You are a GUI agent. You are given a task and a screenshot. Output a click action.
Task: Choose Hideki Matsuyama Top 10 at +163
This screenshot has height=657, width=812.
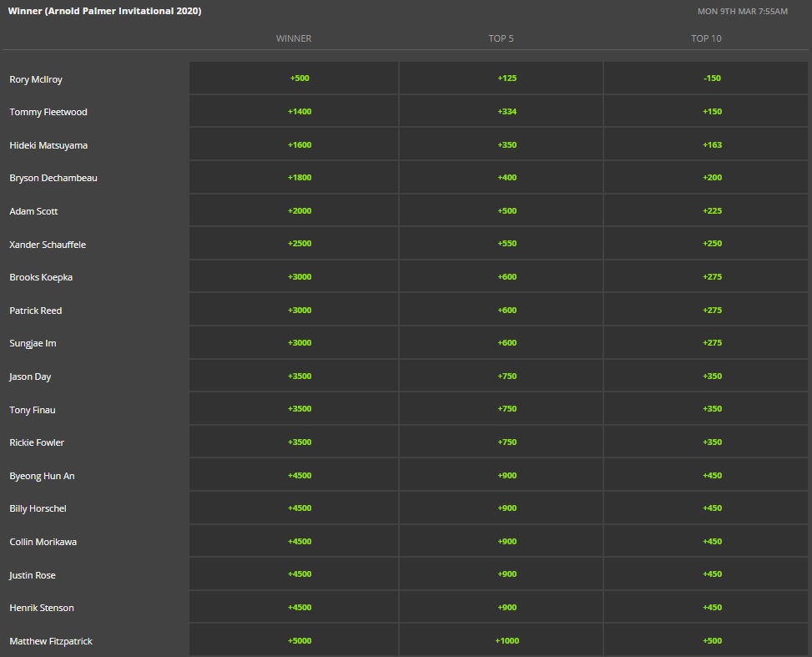(705, 144)
